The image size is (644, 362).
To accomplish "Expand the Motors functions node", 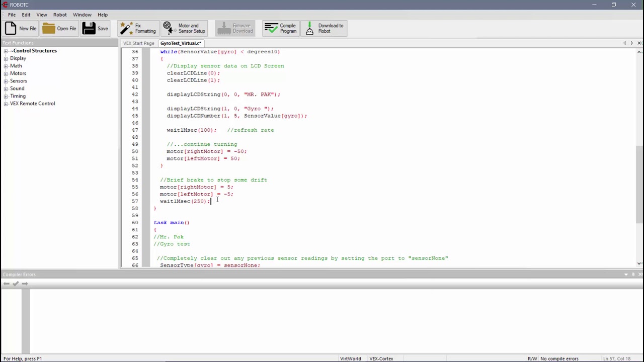I will (6, 73).
